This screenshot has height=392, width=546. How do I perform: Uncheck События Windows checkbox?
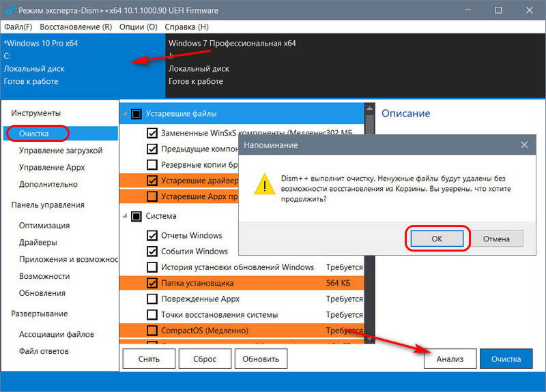pos(152,251)
